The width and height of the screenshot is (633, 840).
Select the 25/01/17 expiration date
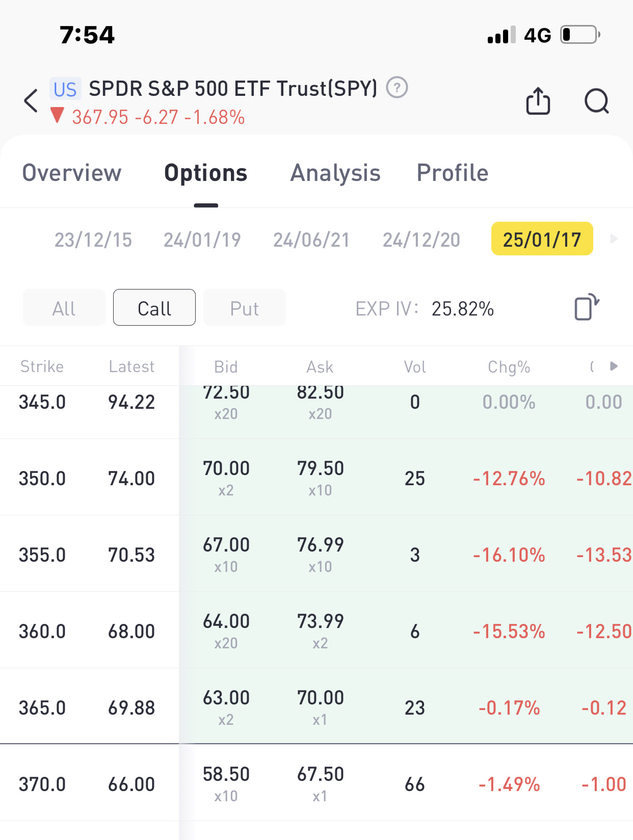click(542, 239)
